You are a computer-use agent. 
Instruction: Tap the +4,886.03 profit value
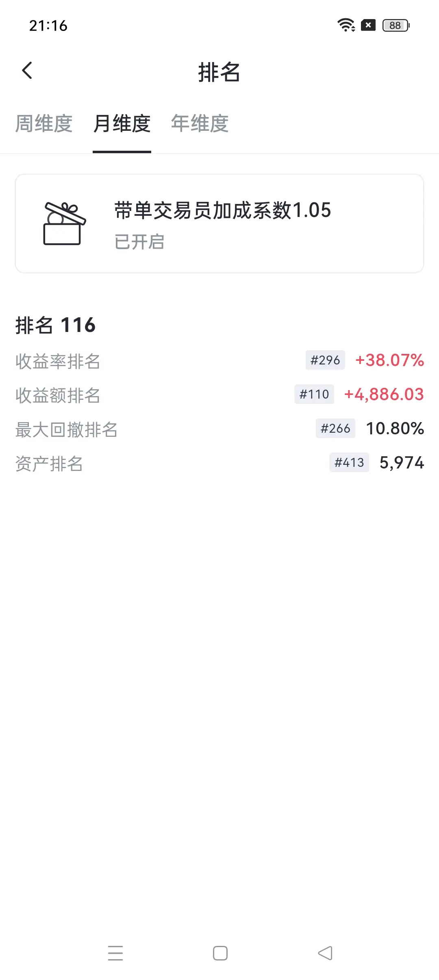[384, 394]
